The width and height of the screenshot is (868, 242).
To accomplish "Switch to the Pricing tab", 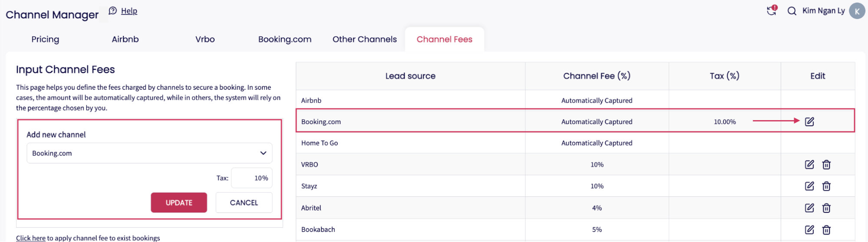I will (45, 39).
